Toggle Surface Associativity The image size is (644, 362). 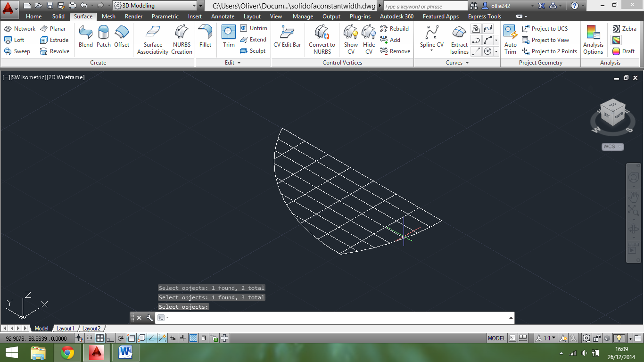pos(153,40)
